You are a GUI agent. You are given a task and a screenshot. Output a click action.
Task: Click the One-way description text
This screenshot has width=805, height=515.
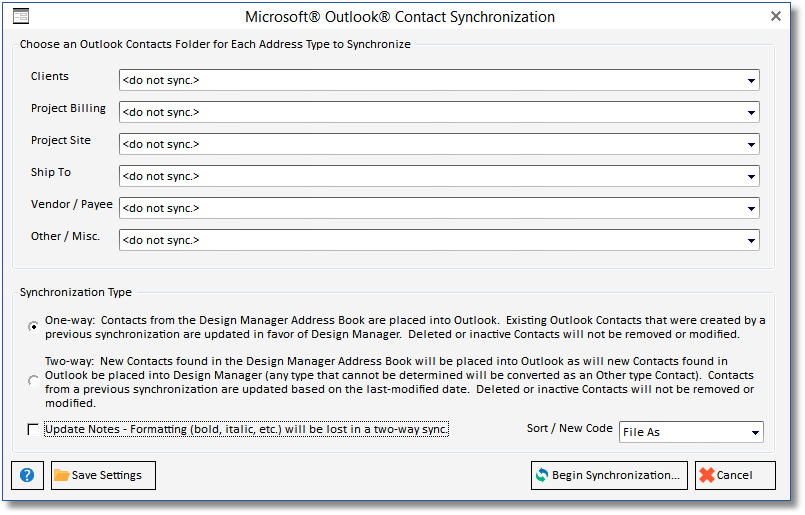coord(405,327)
